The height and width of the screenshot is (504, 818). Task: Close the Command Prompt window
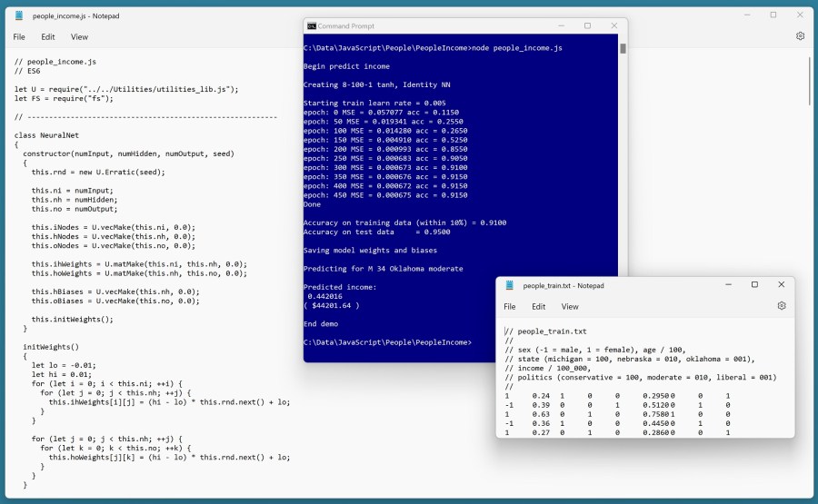[x=614, y=25]
